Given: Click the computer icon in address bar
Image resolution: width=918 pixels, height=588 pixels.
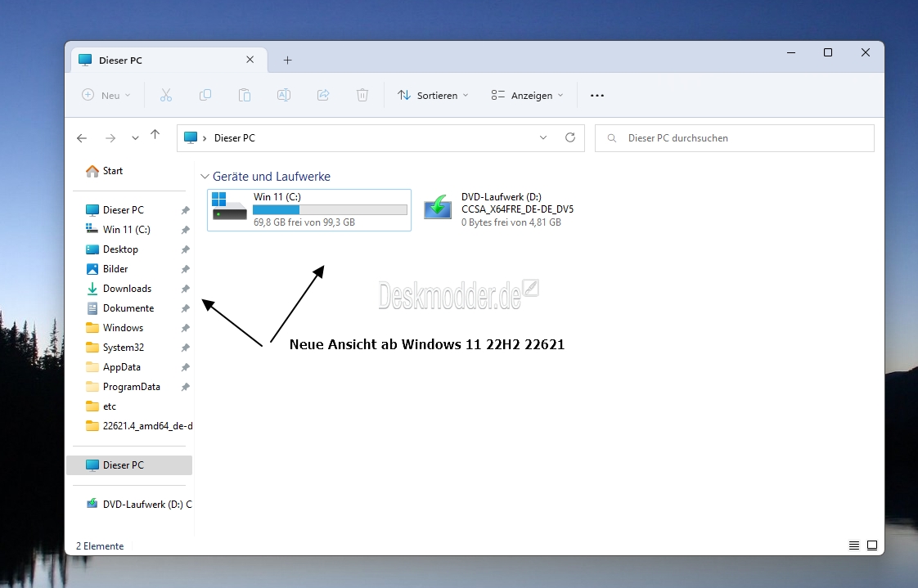Looking at the screenshot, I should [191, 137].
